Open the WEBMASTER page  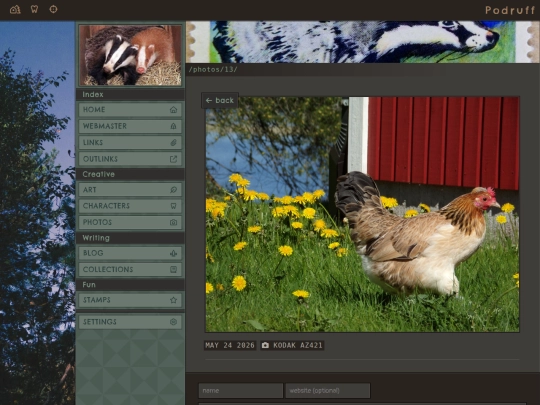[130, 126]
